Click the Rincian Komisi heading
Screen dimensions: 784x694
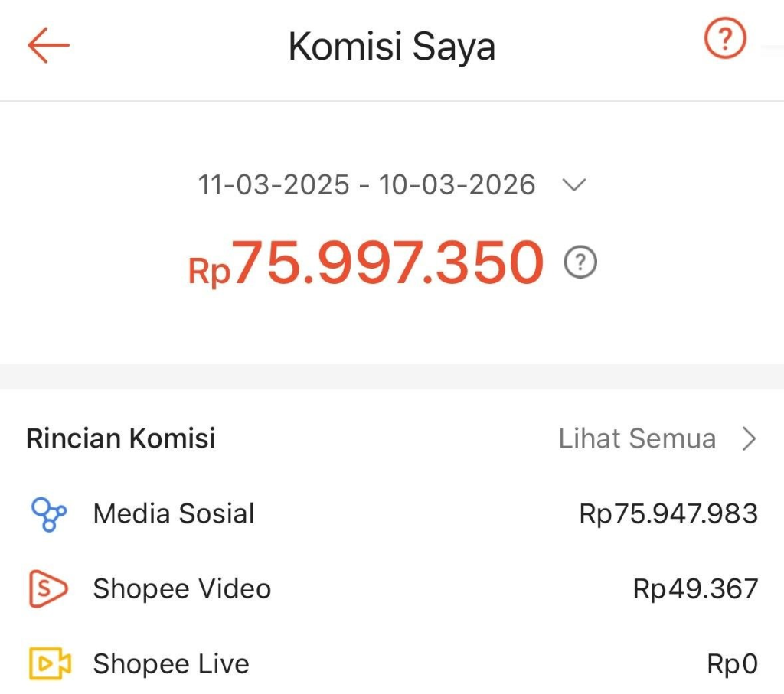click(x=121, y=438)
